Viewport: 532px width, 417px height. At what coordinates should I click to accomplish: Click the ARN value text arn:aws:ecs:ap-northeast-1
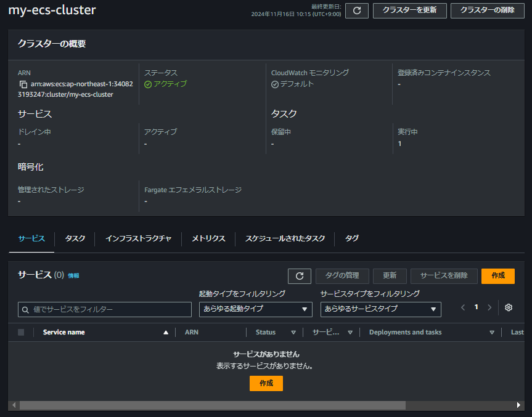click(x=75, y=89)
